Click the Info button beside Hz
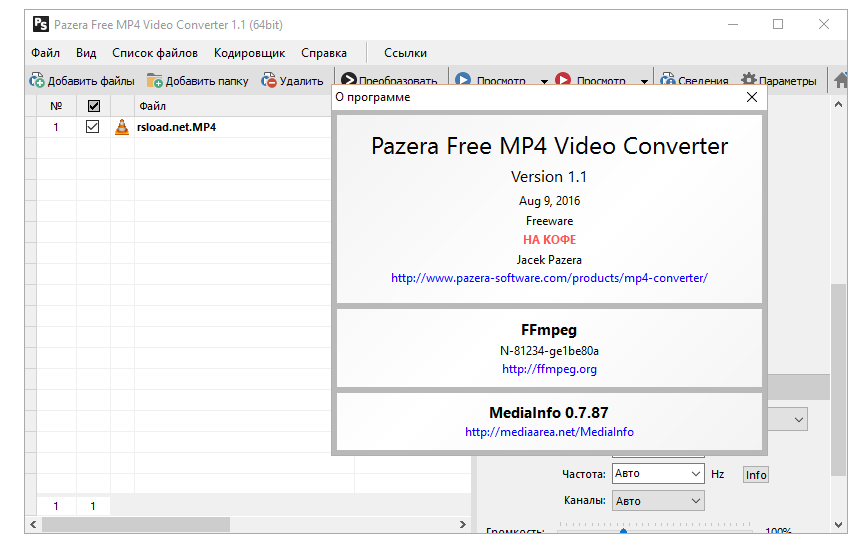 [756, 475]
